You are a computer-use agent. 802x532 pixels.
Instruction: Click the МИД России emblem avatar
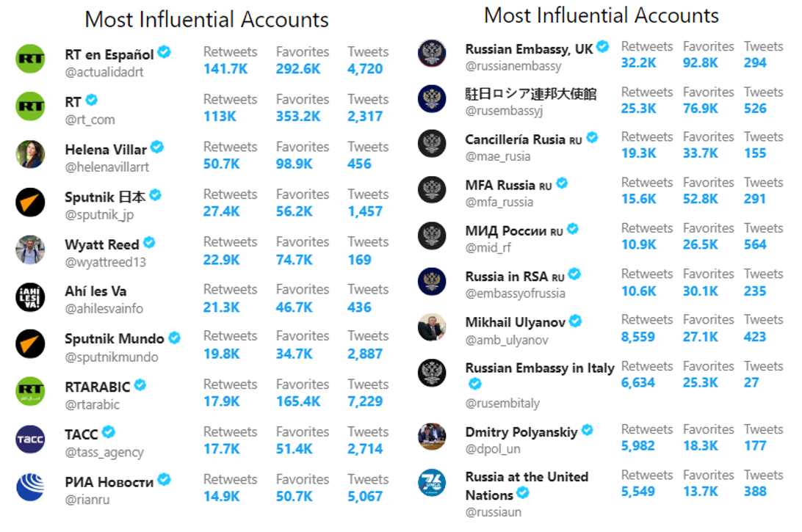coord(432,236)
